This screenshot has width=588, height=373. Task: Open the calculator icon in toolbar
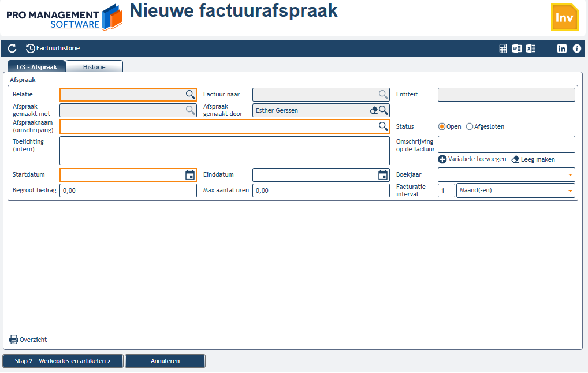[503, 49]
